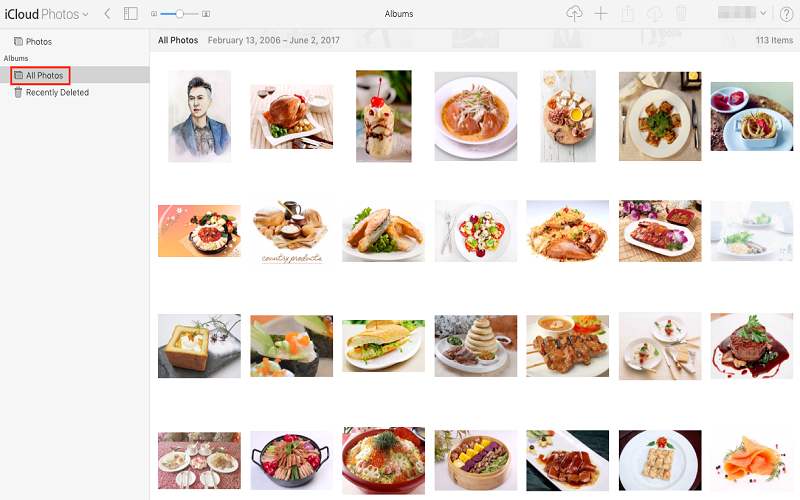Select the colorful salad plate thumbnail
800x500 pixels.
pyautogui.click(x=476, y=231)
